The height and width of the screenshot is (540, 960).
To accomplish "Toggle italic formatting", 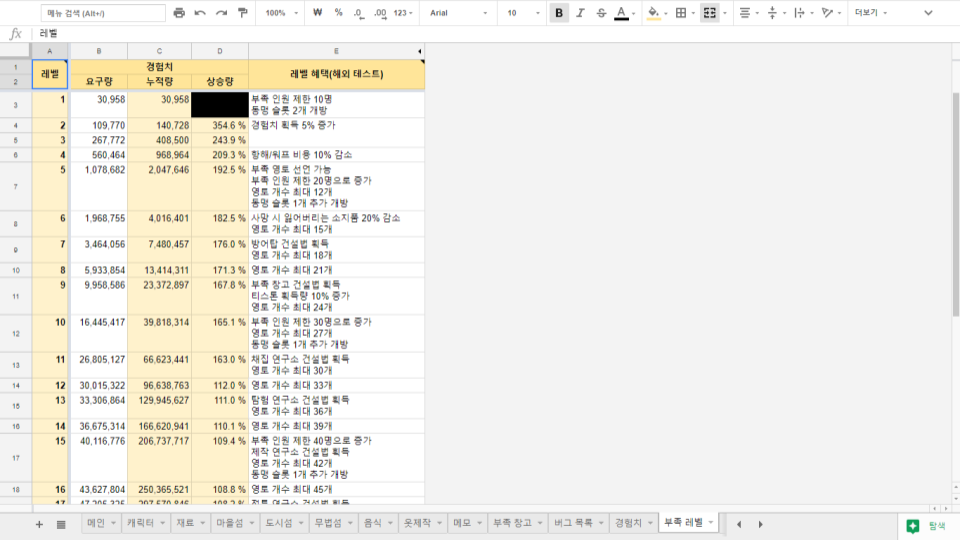I will click(x=579, y=13).
